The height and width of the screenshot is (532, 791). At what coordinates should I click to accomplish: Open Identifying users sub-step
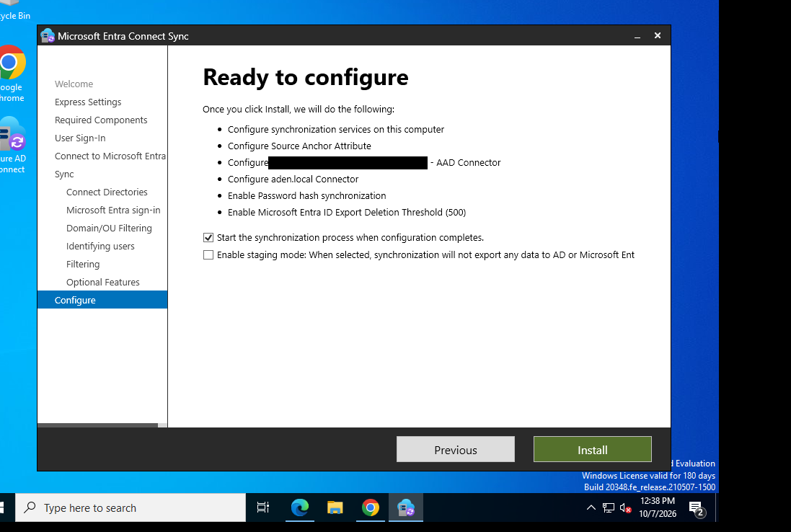pos(100,246)
